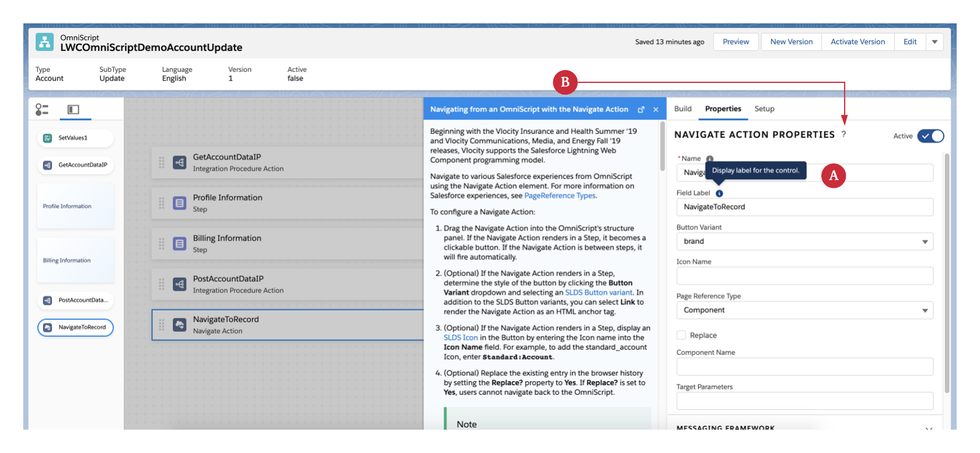Viewport: 980px width, 453px height.
Task: Click the NavigateToRecord Navigate Action icon
Action: coord(180,325)
